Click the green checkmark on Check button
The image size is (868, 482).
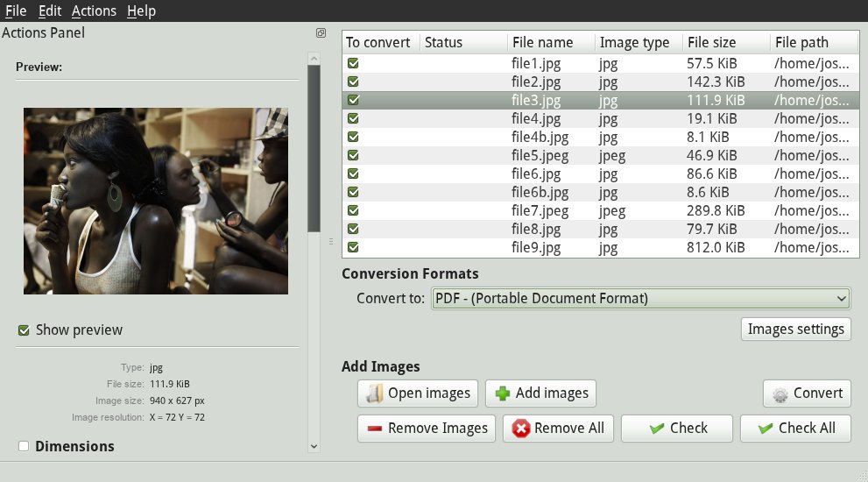[657, 429]
